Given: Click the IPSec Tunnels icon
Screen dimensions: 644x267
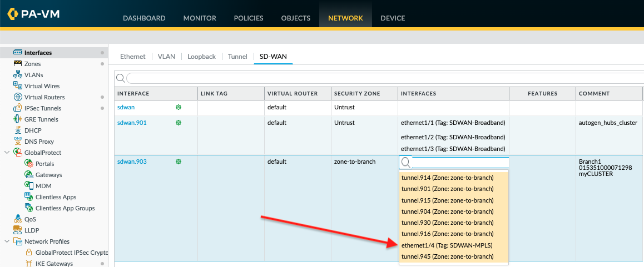Looking at the screenshot, I should [x=18, y=108].
